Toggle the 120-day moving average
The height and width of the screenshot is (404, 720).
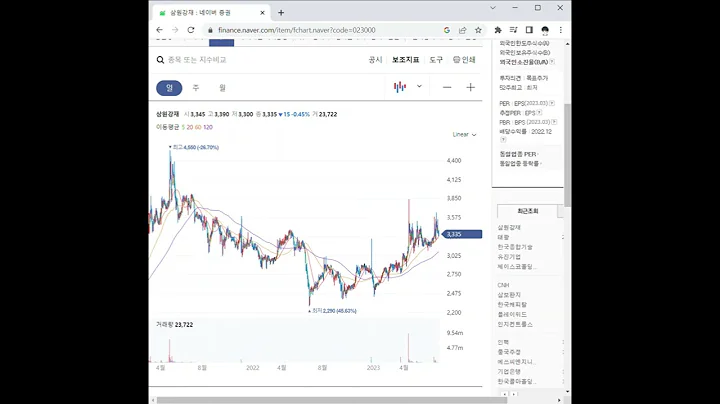[208, 127]
